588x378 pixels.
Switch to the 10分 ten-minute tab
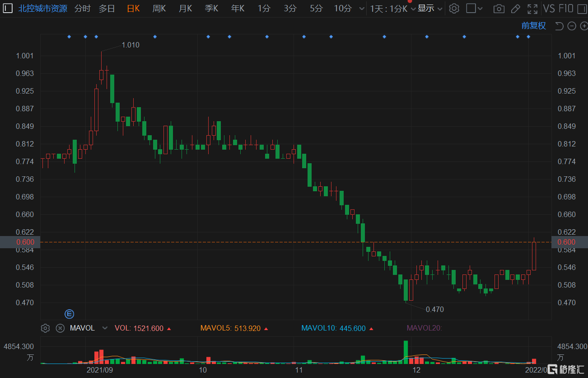(x=343, y=9)
